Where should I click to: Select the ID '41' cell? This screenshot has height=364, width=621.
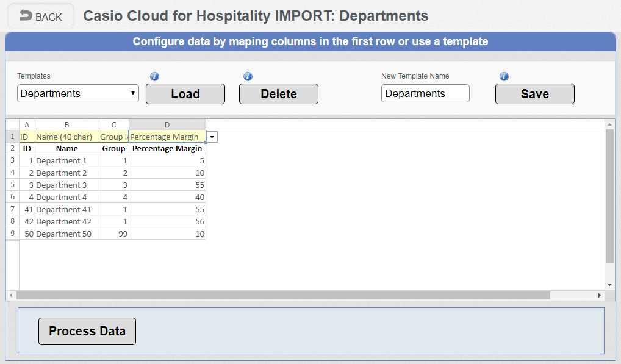click(27, 209)
